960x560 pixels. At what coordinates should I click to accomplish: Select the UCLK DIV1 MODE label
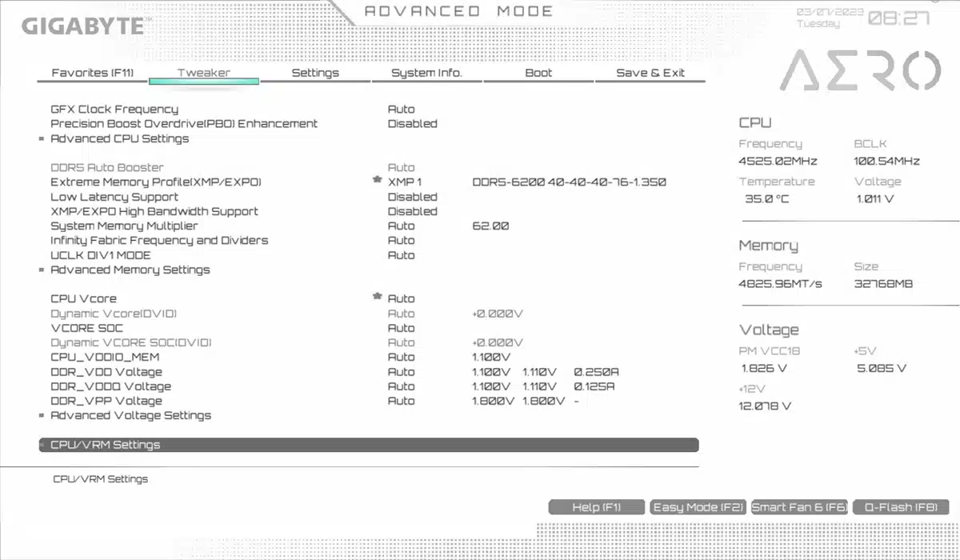tap(101, 255)
